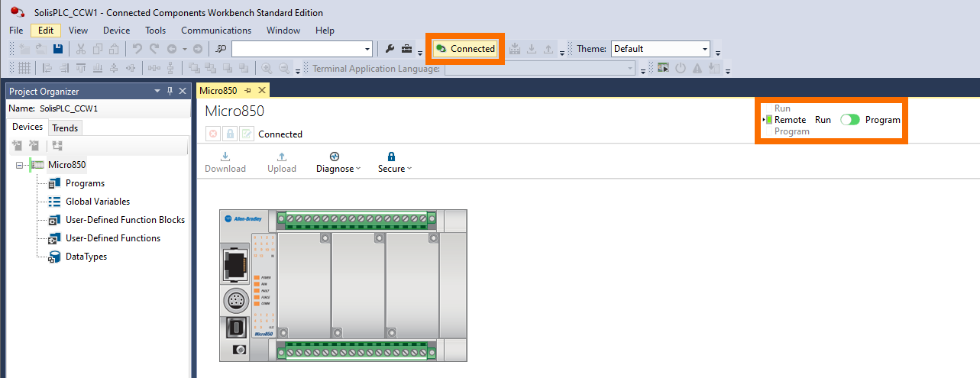
Task: Open the Help menu
Action: point(325,31)
